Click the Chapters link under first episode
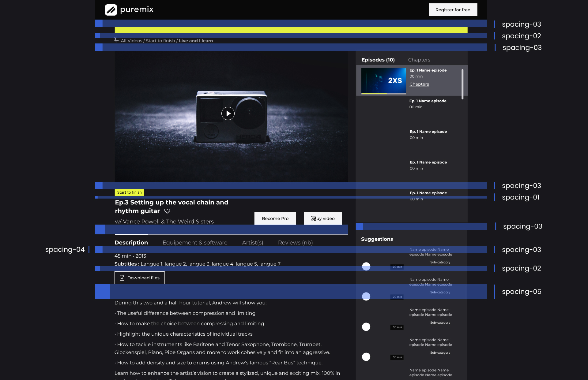This screenshot has height=380, width=588. (x=419, y=84)
